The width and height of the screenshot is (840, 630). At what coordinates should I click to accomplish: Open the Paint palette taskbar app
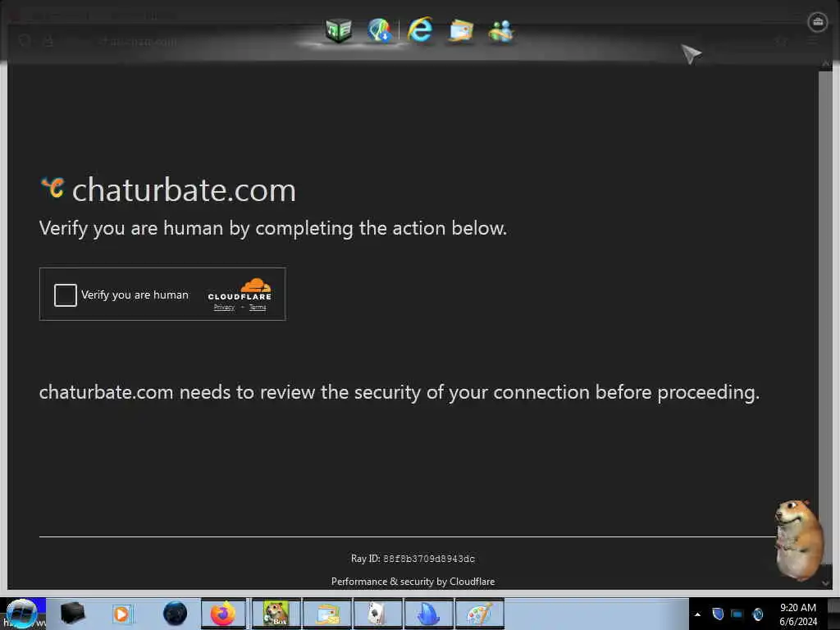pyautogui.click(x=479, y=614)
